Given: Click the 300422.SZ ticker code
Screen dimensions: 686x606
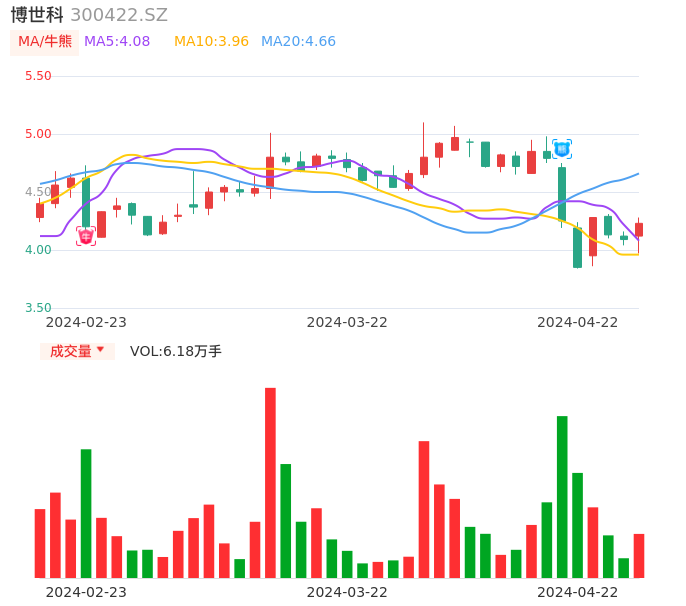Looking at the screenshot, I should tap(119, 15).
